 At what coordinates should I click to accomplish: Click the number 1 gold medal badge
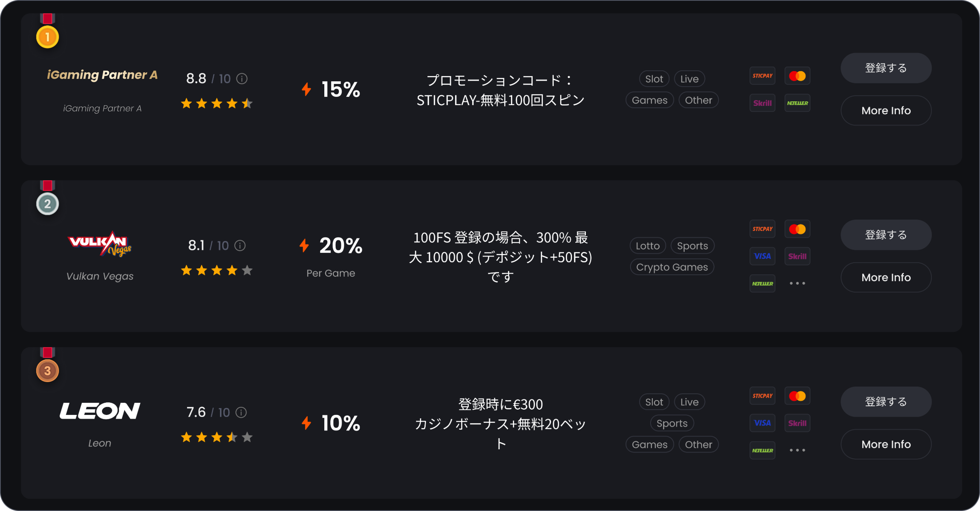(x=48, y=37)
